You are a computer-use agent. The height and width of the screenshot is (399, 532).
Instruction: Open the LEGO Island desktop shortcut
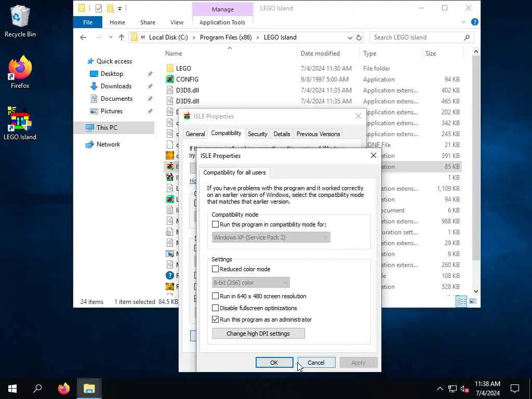[x=20, y=124]
